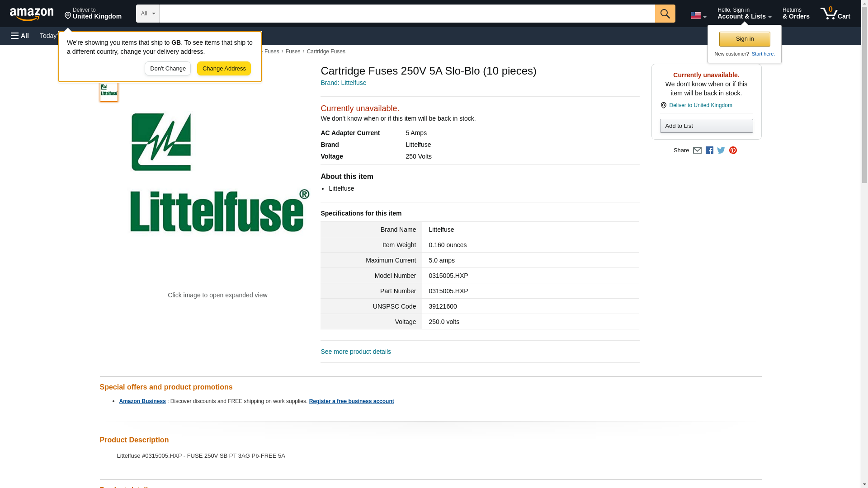Open the Returns & Orders page
This screenshot has height=488, width=868.
click(796, 14)
